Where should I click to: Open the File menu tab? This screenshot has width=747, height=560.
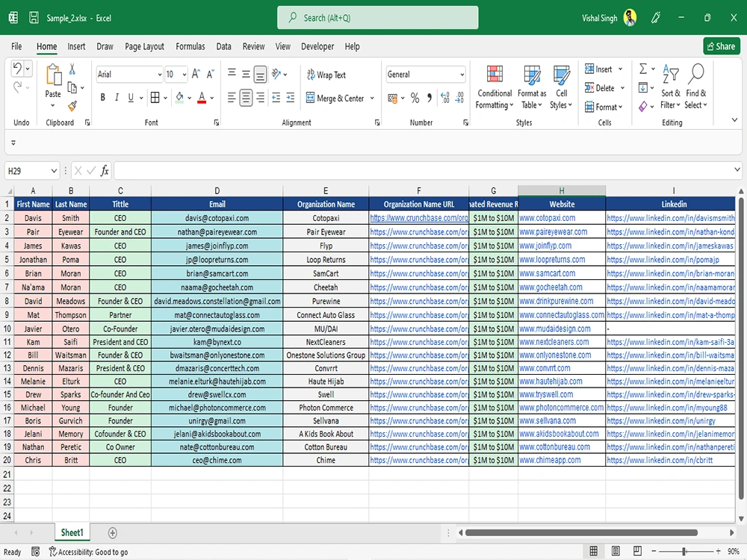coord(16,46)
